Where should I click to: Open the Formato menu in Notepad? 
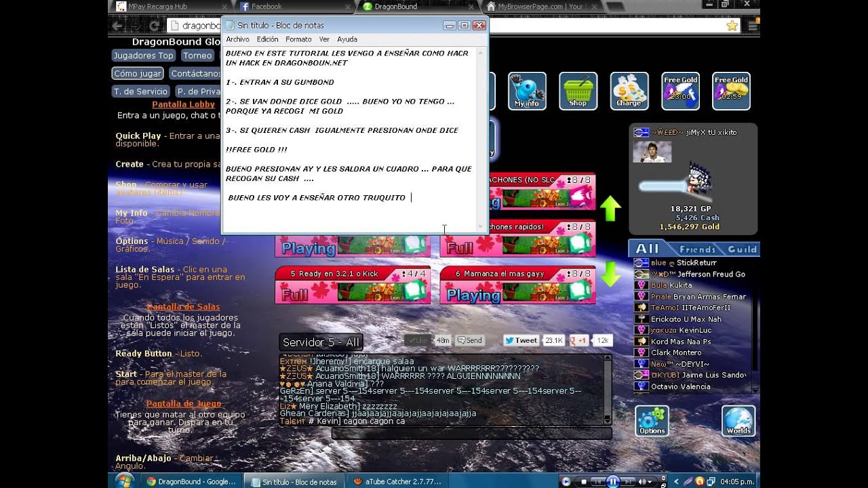coord(298,39)
